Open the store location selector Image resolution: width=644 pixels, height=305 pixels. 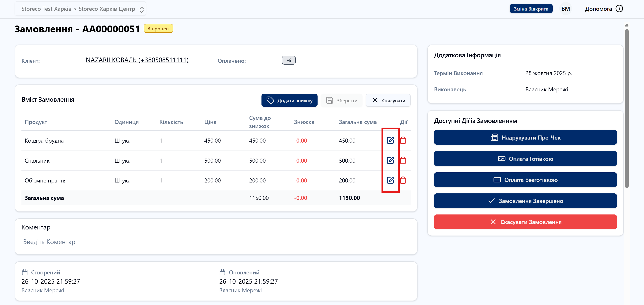pos(80,9)
